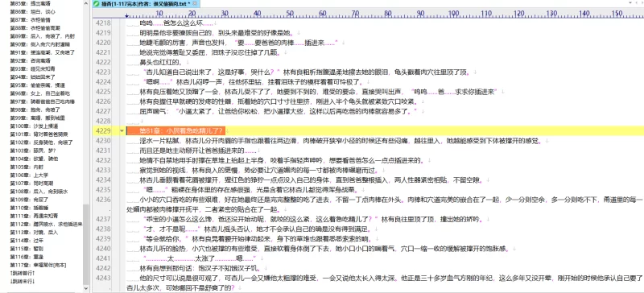
Task: Click ruler at column 10 mark
Action: (159, 13)
